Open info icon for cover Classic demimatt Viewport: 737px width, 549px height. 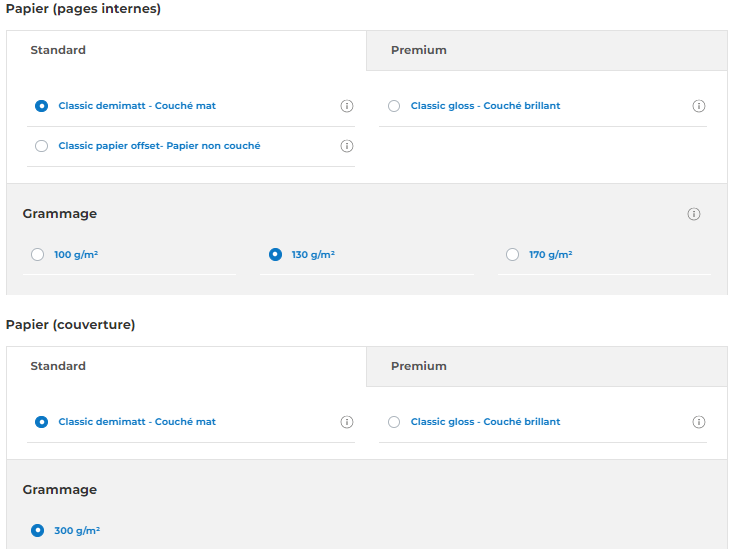347,422
